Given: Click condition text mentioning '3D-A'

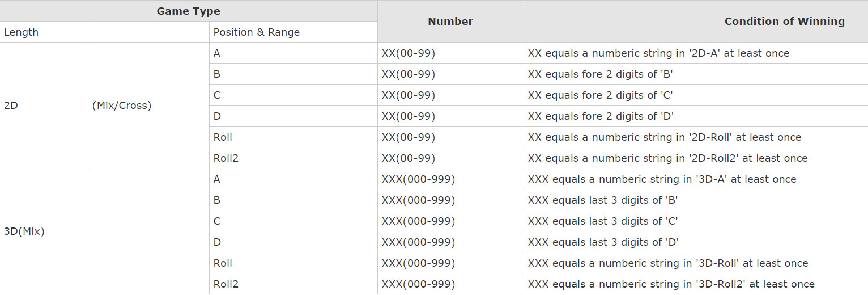Looking at the screenshot, I should (x=662, y=179).
